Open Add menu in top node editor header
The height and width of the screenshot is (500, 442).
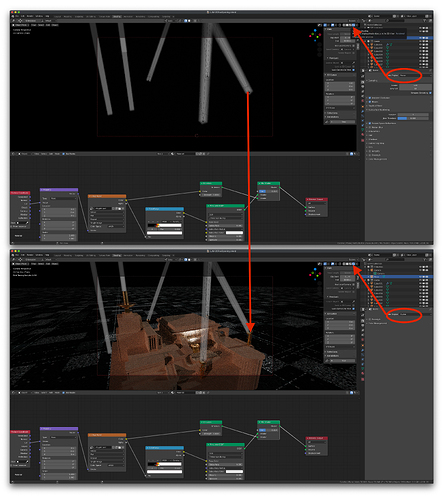point(51,154)
